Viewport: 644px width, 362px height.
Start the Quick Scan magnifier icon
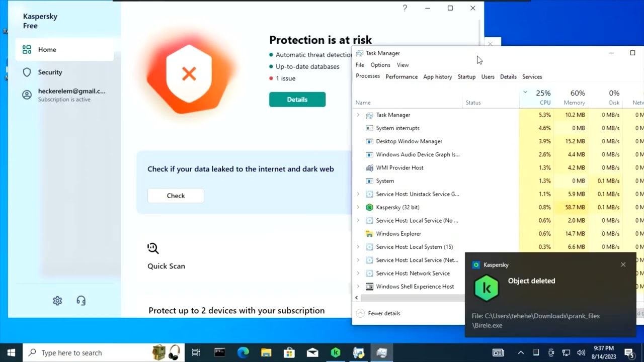[x=153, y=248]
